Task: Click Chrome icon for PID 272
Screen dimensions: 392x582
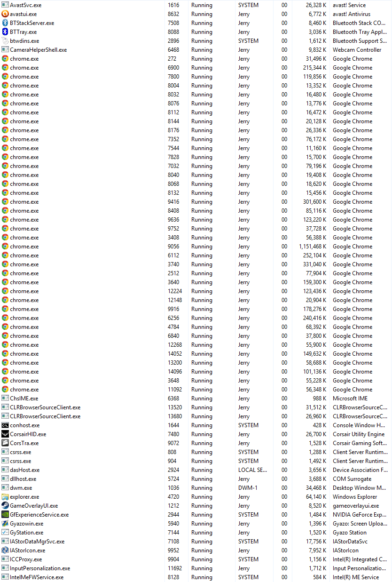Action: pyautogui.click(x=5, y=59)
